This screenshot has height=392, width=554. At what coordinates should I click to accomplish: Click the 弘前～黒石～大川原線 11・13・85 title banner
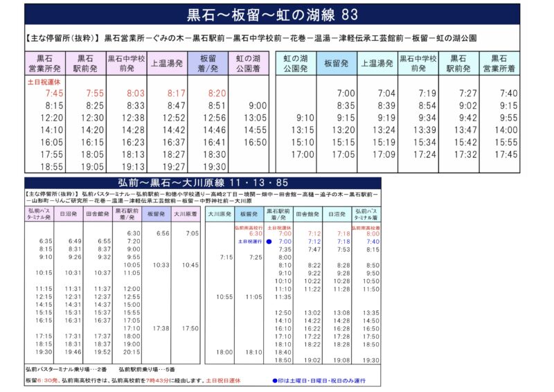pyautogui.click(x=203, y=183)
